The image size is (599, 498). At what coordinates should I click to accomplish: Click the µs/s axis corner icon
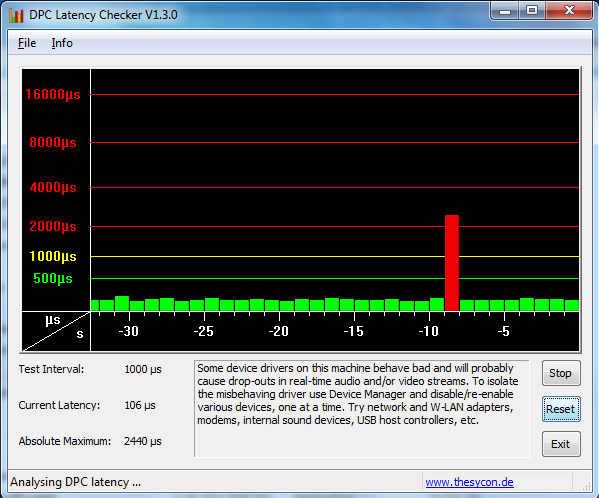coord(56,331)
